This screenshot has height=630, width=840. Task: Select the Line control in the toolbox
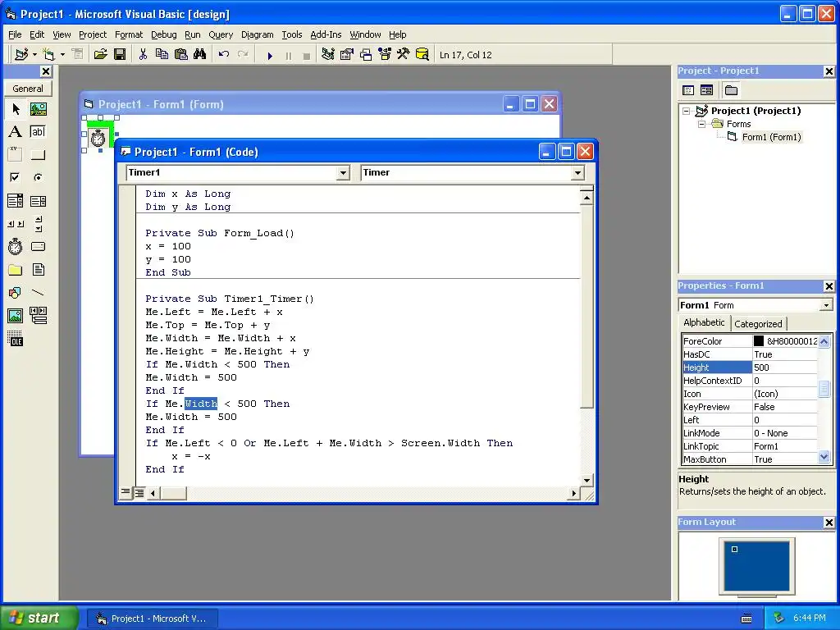click(38, 293)
